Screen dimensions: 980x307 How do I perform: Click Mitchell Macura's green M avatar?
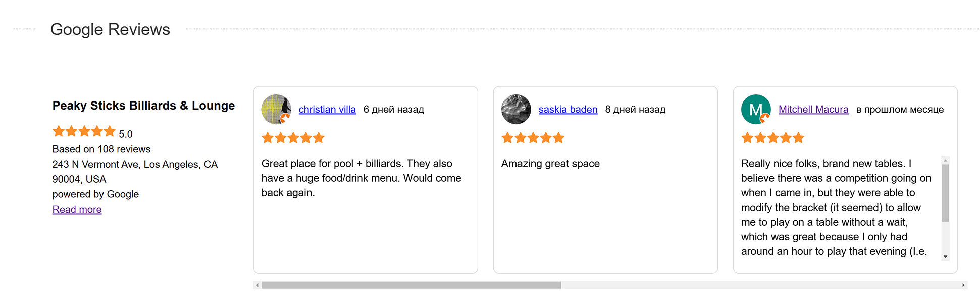[x=755, y=109]
